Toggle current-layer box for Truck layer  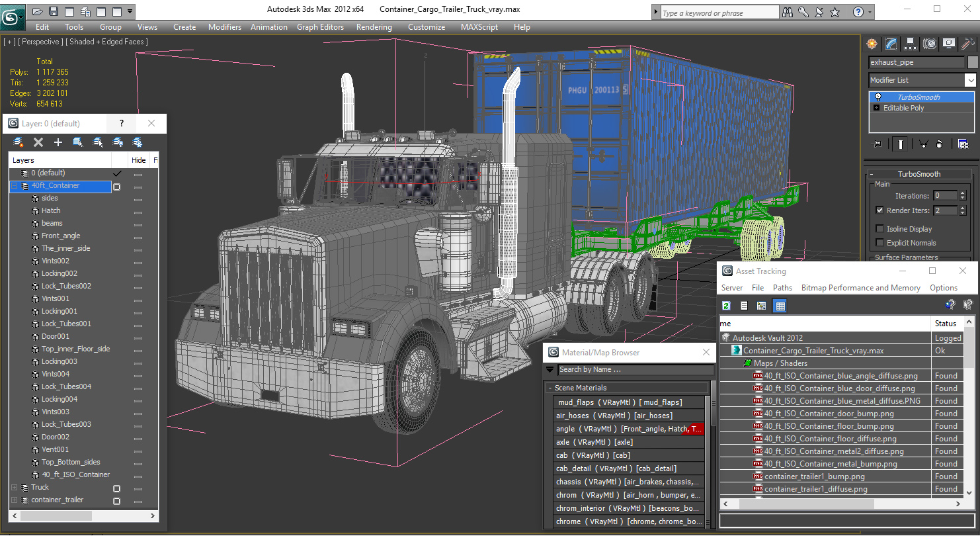tap(117, 488)
